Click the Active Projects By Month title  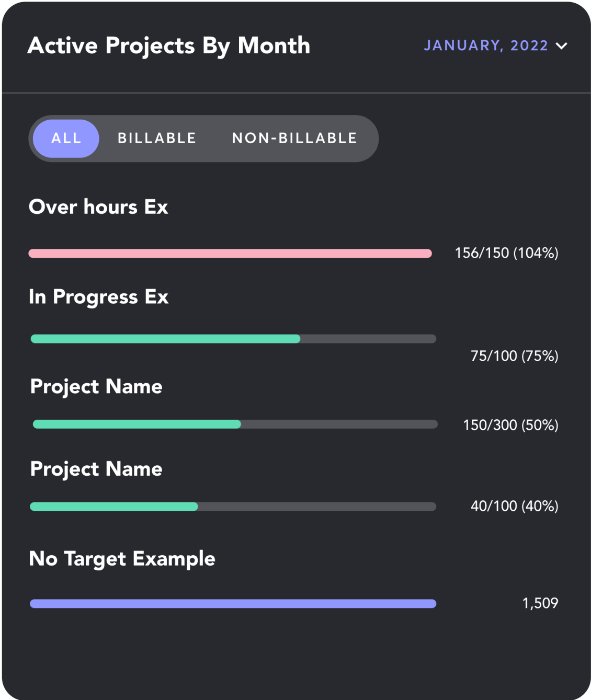pos(168,46)
